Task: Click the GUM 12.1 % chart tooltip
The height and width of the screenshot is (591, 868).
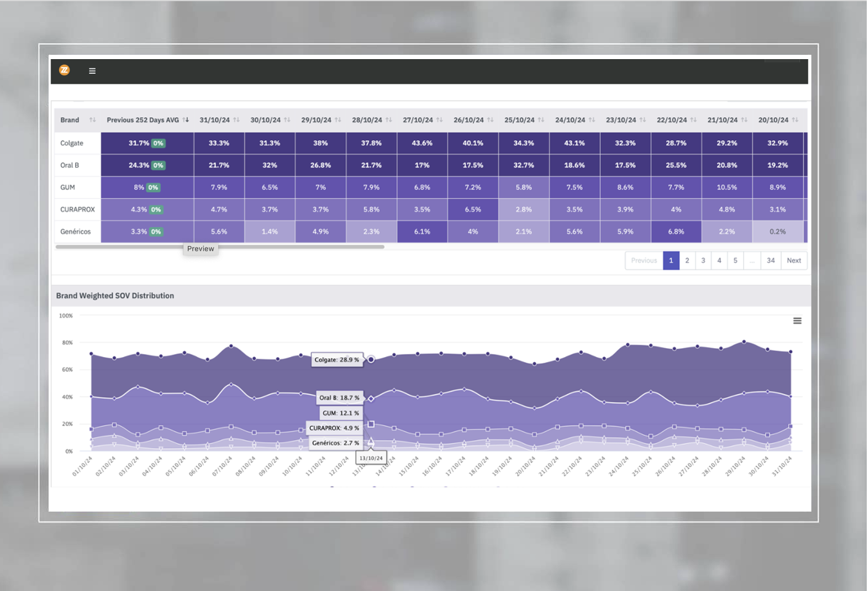Action: coord(341,413)
